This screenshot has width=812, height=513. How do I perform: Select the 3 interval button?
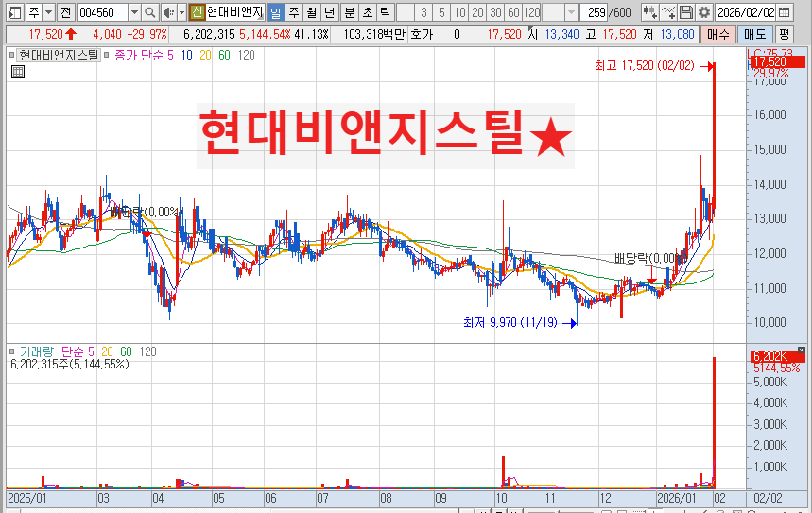click(x=423, y=12)
